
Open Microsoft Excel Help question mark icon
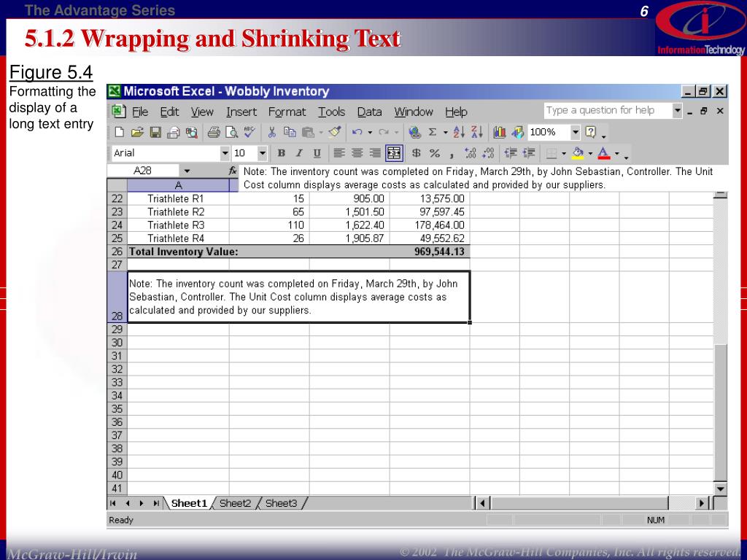point(590,133)
